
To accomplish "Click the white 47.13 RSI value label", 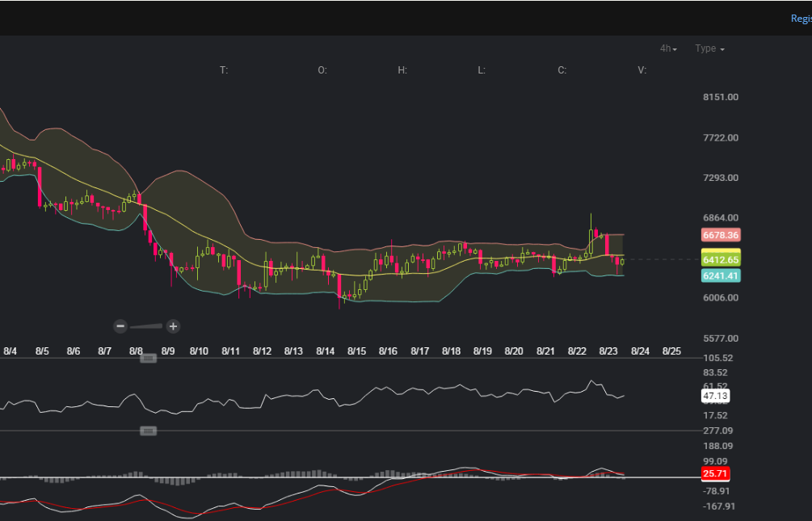I will coord(716,396).
